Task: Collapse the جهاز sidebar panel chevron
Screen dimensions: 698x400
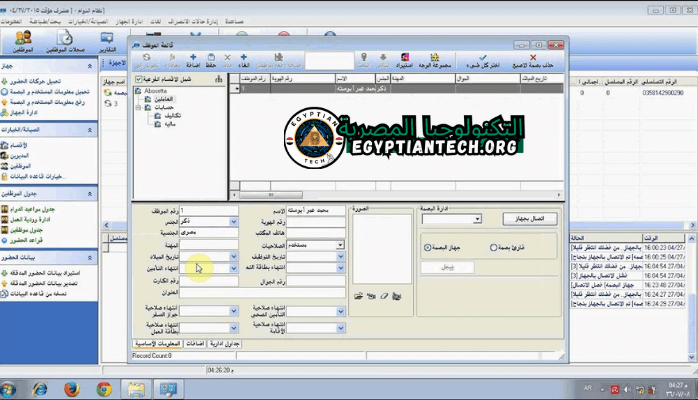Action: (90, 66)
